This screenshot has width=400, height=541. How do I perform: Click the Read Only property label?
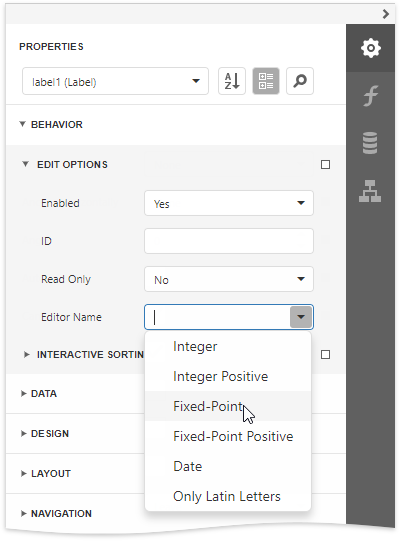tap(66, 279)
